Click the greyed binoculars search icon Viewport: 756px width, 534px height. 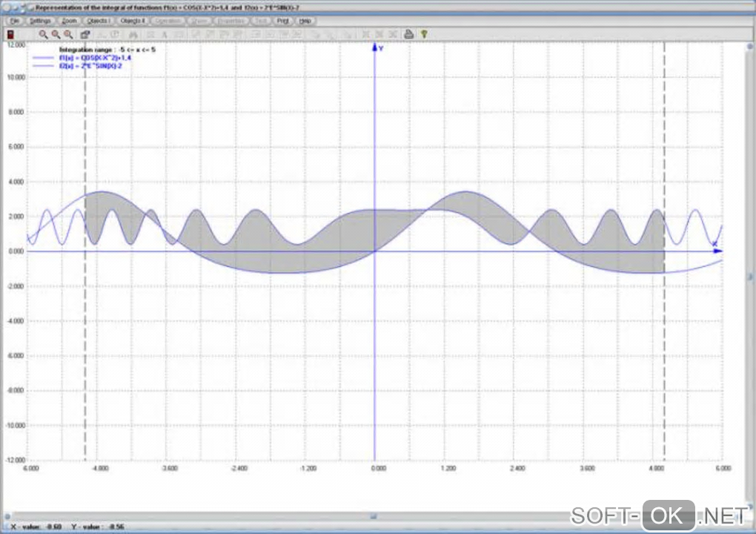(133, 35)
